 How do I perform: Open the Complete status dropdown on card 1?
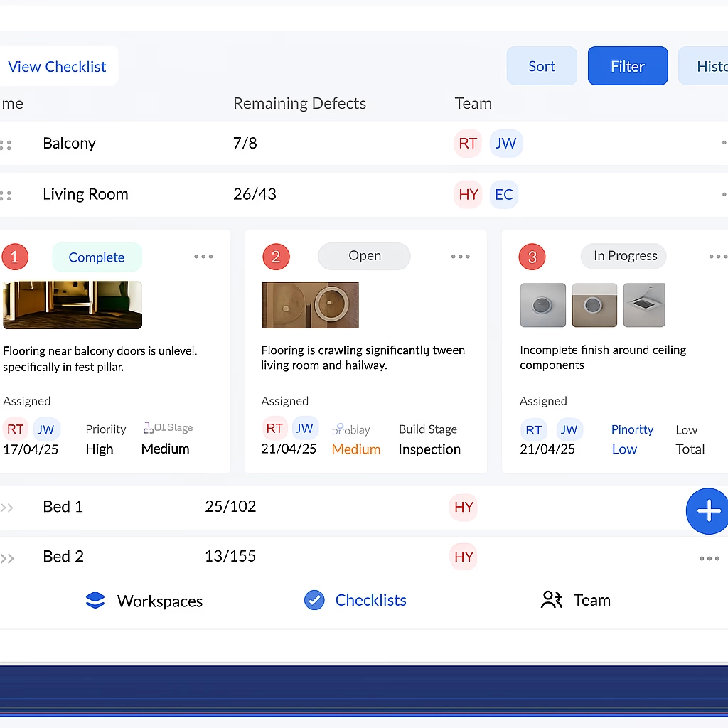(97, 257)
